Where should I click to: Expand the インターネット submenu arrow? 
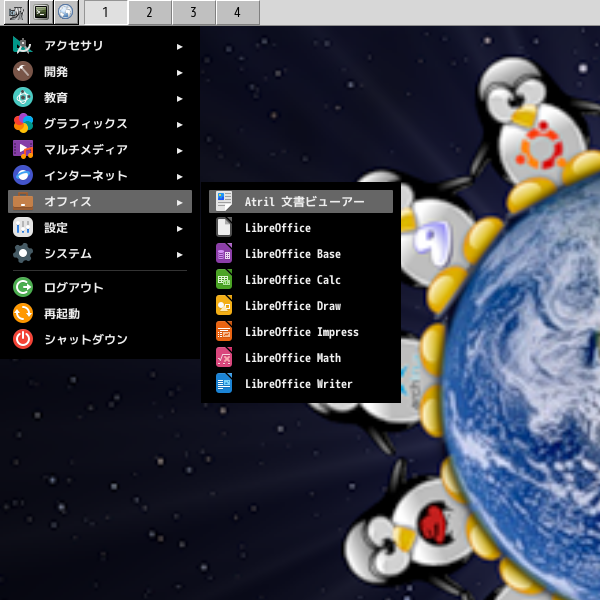(x=179, y=177)
